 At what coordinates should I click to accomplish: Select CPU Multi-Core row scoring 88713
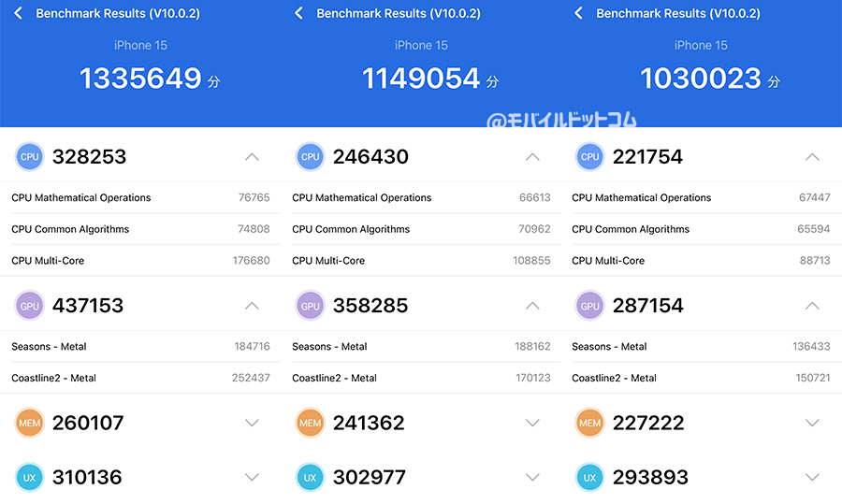pos(702,260)
